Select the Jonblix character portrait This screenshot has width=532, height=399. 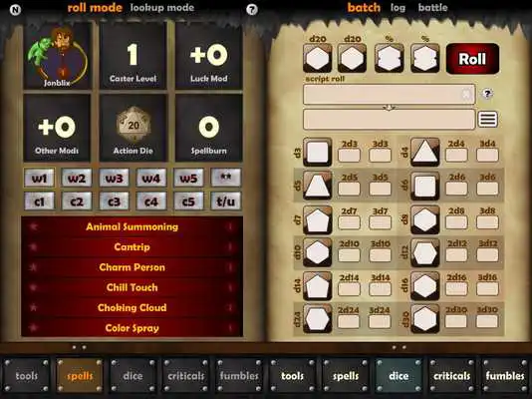[57, 56]
